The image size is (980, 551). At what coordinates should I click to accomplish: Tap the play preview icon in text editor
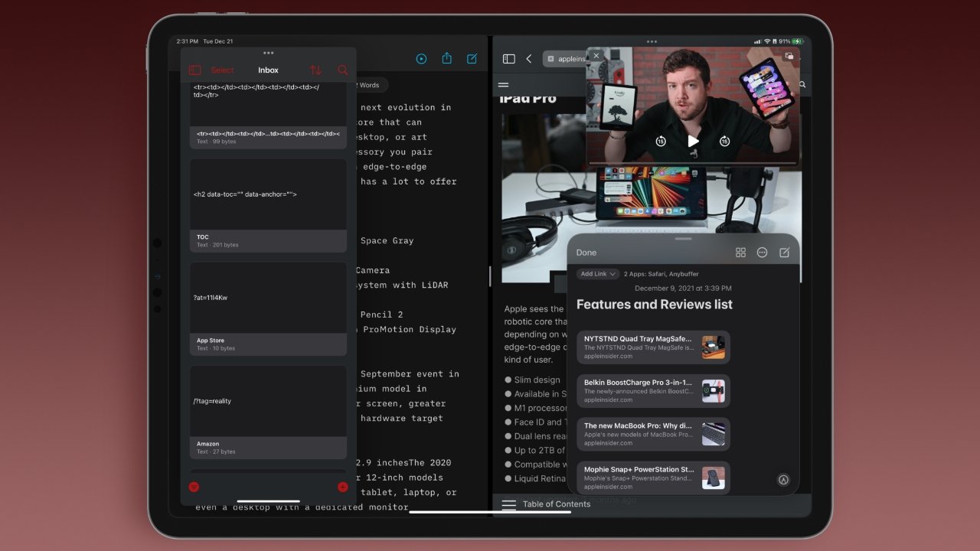[x=421, y=59]
